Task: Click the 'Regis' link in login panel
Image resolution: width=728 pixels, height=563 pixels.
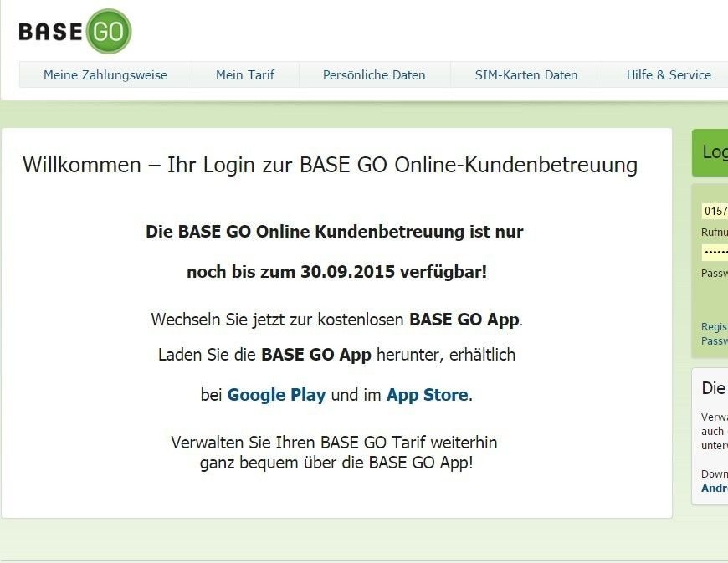Action: point(715,326)
